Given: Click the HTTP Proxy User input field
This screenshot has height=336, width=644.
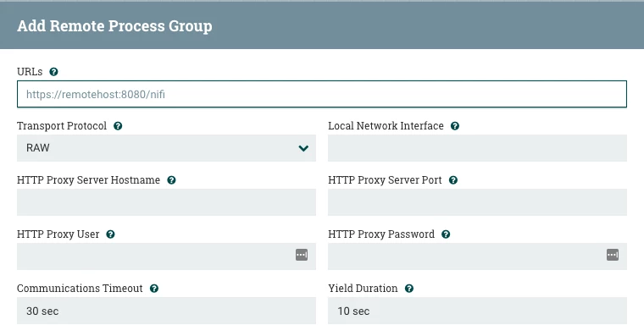Looking at the screenshot, I should (x=166, y=256).
